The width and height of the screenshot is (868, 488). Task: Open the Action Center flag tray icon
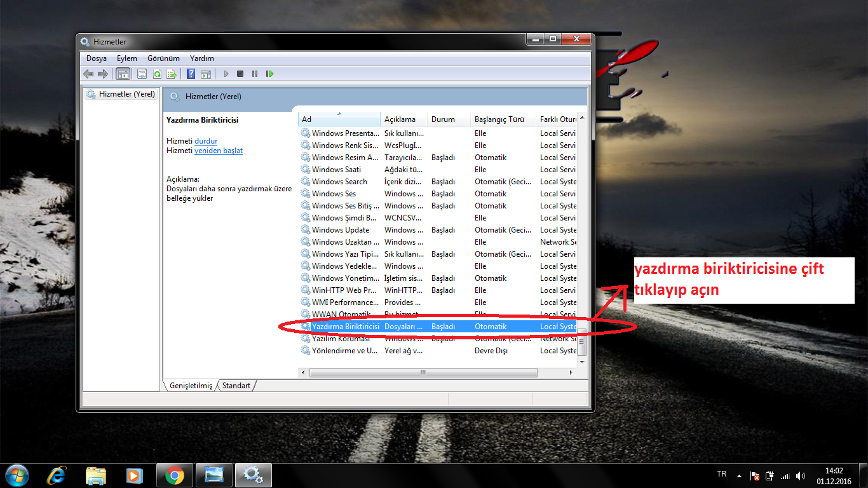click(x=755, y=476)
